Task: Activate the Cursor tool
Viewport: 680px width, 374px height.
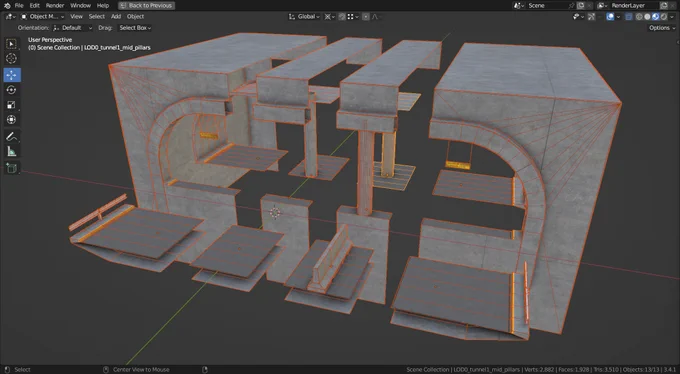Action: [12, 59]
